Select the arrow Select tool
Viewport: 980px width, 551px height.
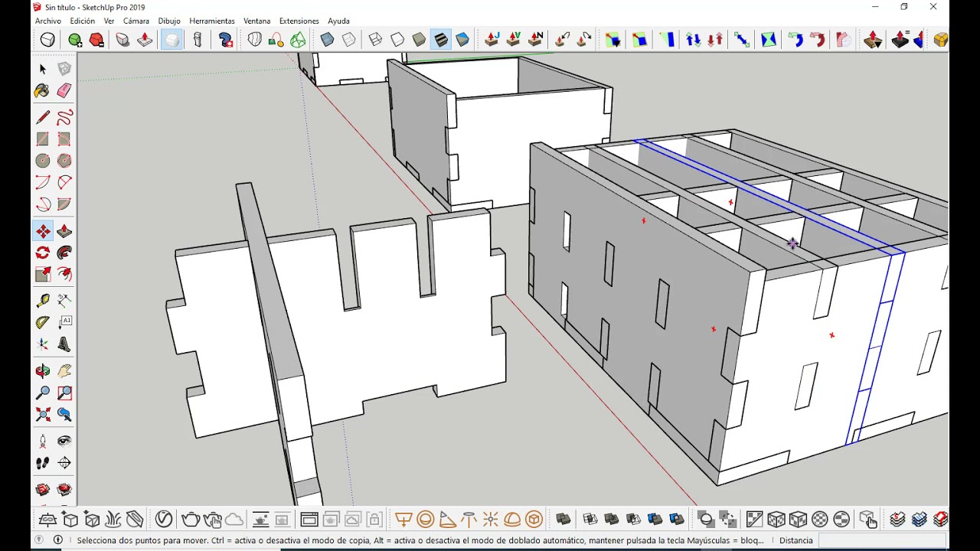click(43, 69)
